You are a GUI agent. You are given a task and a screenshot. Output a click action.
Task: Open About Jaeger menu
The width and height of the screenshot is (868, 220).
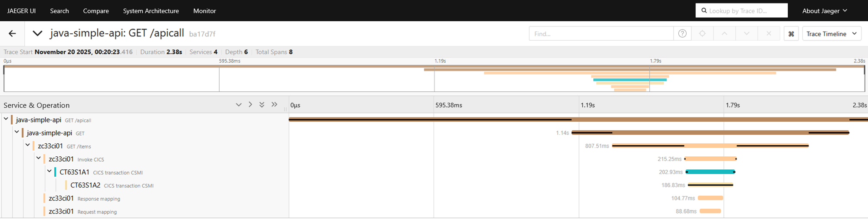tap(825, 11)
